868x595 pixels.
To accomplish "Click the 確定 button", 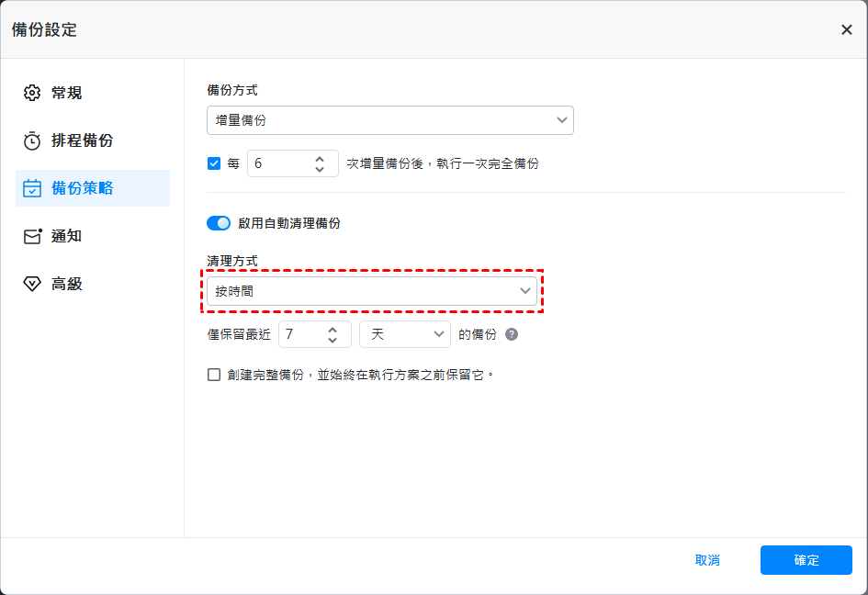I will [x=806, y=560].
